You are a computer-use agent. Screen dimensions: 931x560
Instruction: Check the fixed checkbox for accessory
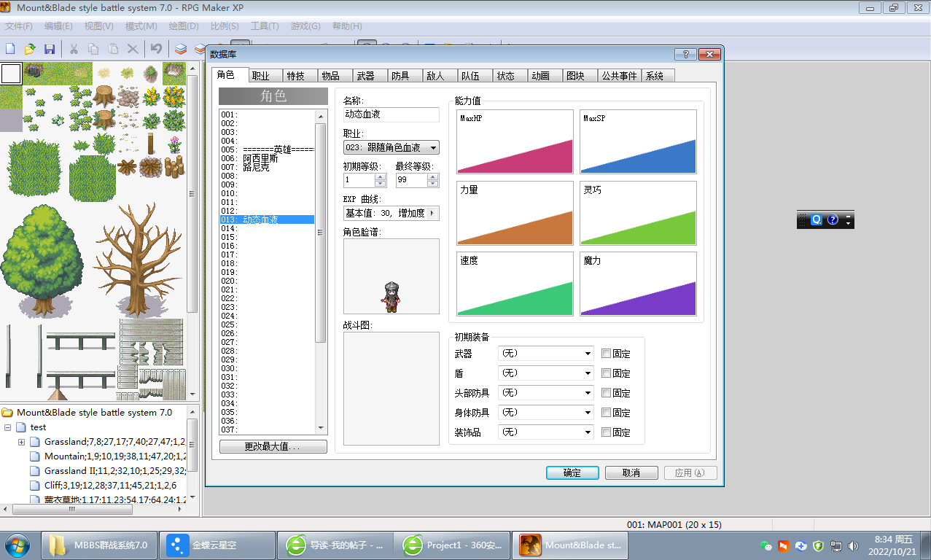click(607, 432)
